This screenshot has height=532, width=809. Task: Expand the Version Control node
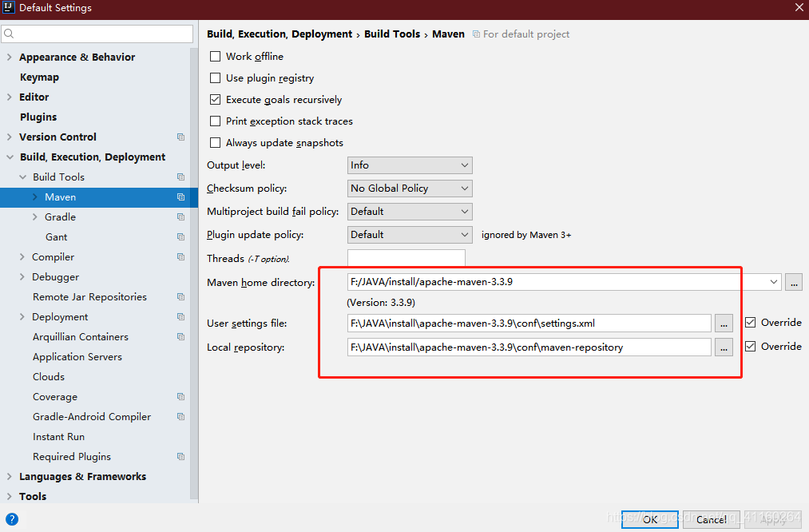click(10, 137)
